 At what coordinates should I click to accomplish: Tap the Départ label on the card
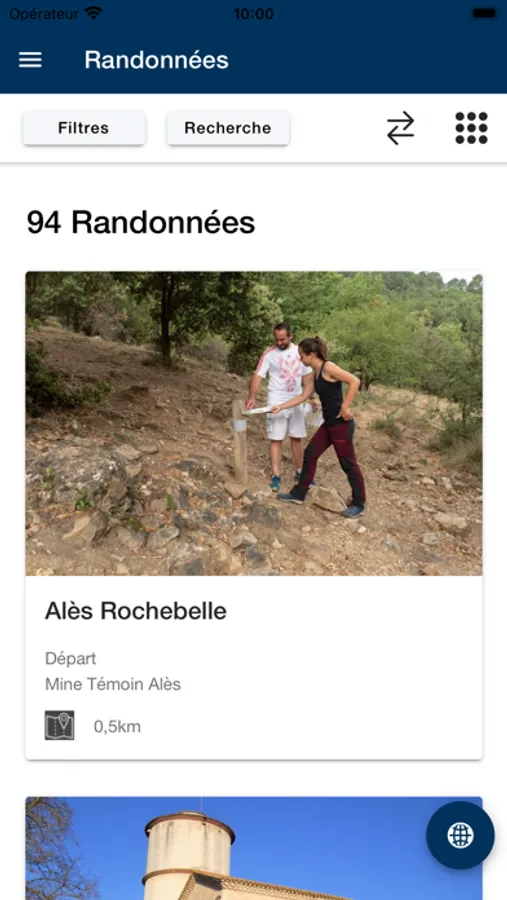coord(71,658)
